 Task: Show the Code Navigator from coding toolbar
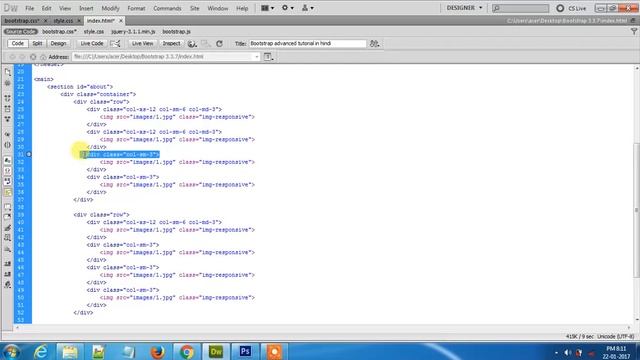[x=8, y=83]
